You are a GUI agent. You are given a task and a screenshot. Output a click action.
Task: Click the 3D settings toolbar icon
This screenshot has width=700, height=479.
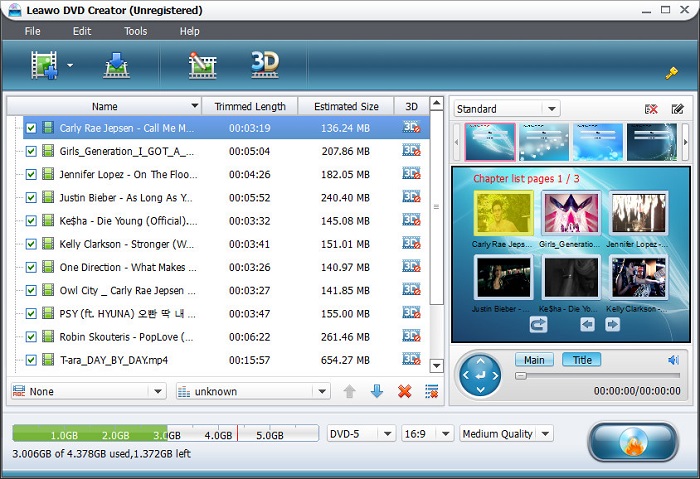[264, 65]
